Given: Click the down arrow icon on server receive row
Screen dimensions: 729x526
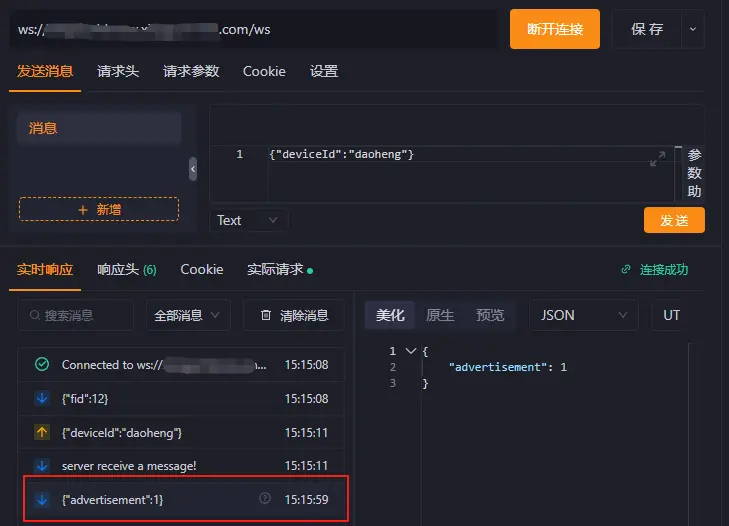Looking at the screenshot, I should point(42,466).
